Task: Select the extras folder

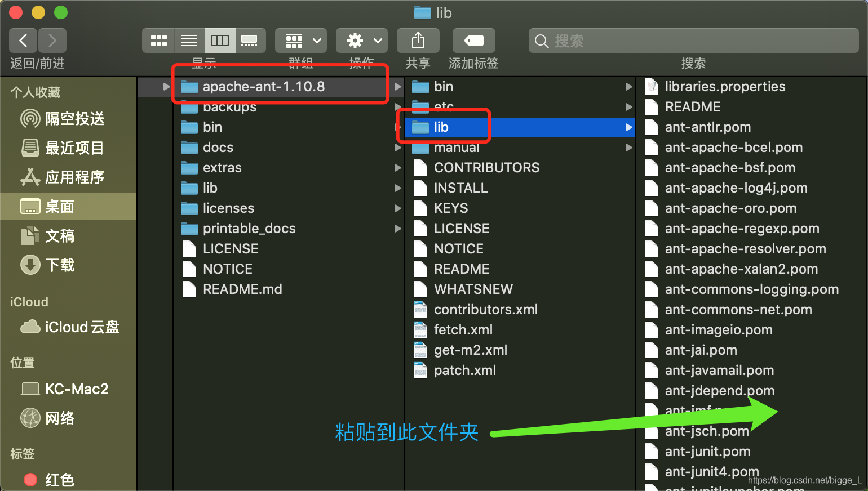Action: (x=289, y=168)
